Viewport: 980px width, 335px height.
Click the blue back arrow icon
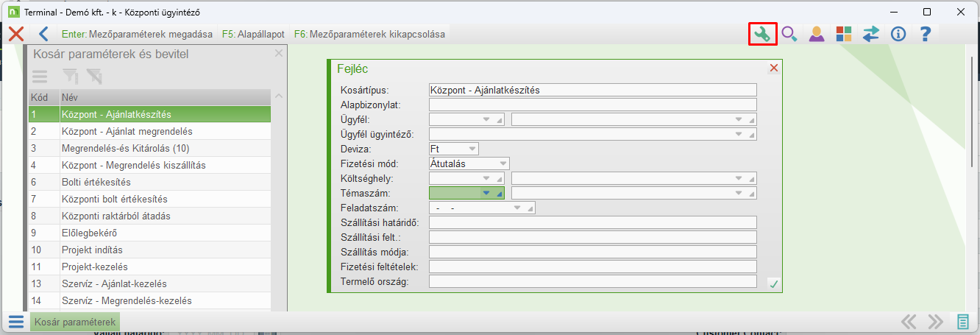click(x=43, y=34)
